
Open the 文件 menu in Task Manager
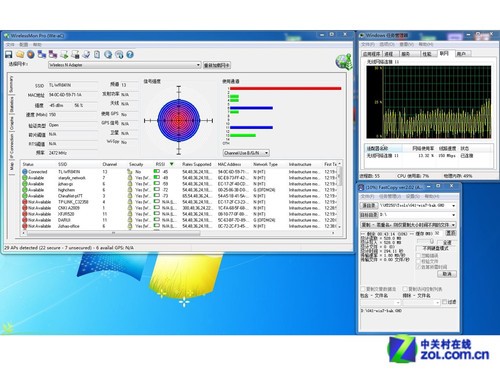tap(367, 44)
